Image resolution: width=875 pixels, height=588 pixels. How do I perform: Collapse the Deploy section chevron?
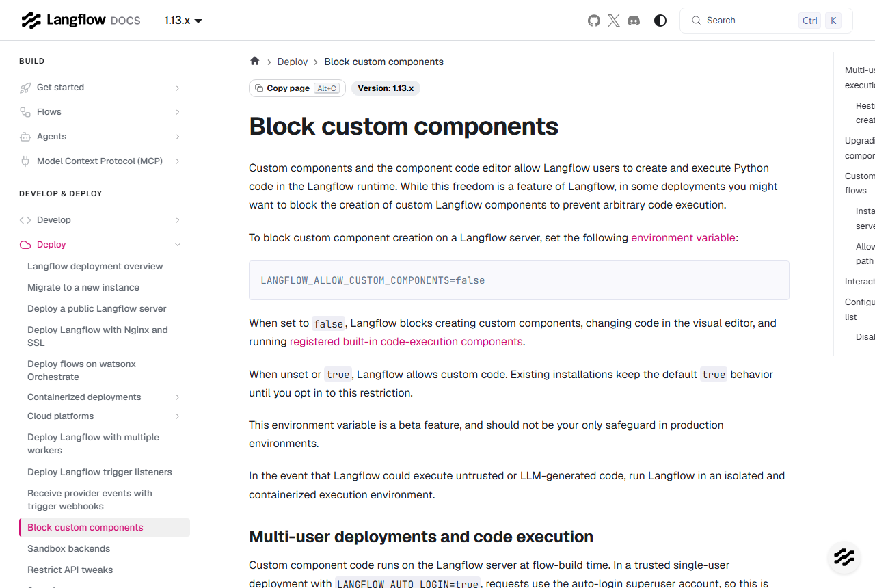(178, 245)
